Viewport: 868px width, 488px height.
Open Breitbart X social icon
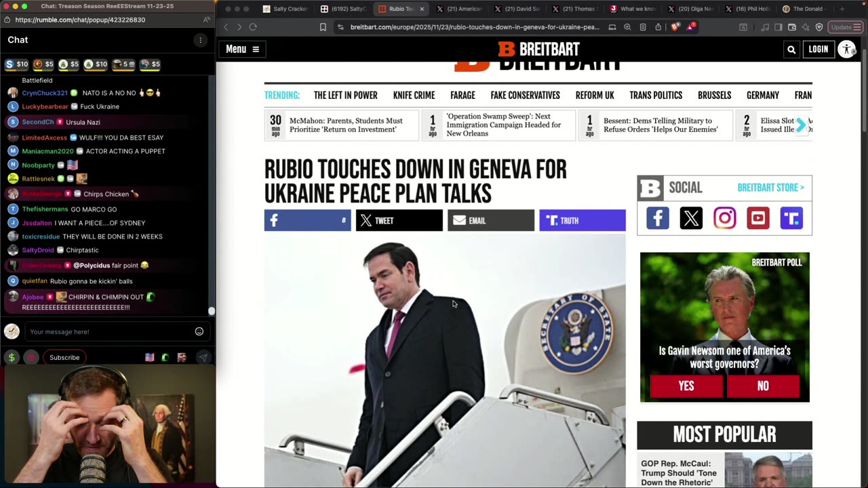pos(691,218)
